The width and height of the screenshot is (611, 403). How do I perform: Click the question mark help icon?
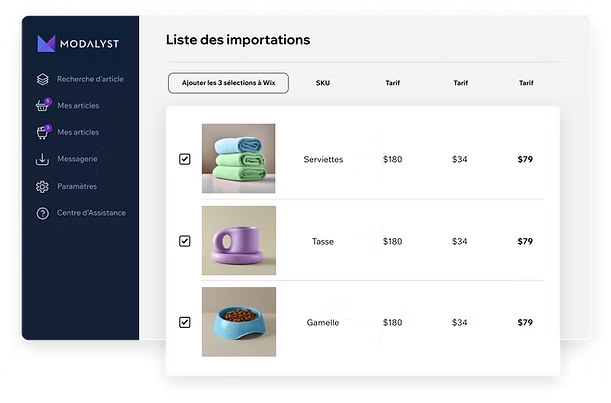[42, 213]
